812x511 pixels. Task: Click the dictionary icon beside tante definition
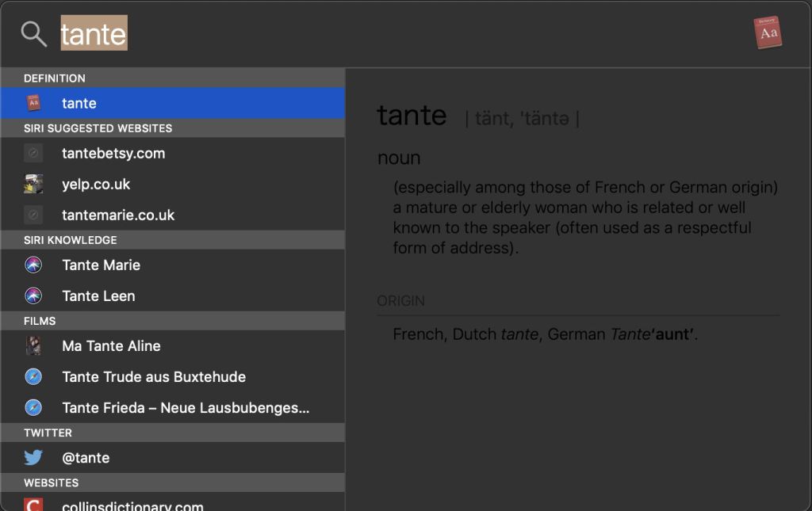tap(33, 103)
